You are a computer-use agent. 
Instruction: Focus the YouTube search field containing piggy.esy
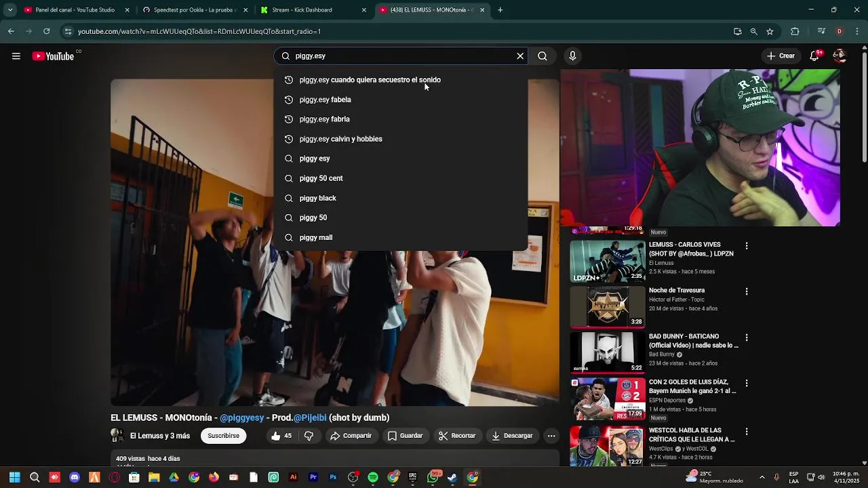(x=400, y=56)
